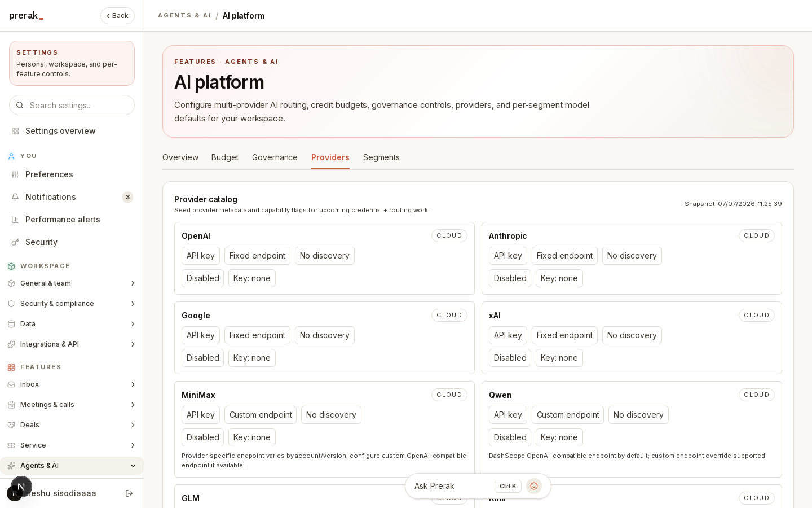Click the Search settings input field
This screenshot has height=508, width=812.
[72, 105]
